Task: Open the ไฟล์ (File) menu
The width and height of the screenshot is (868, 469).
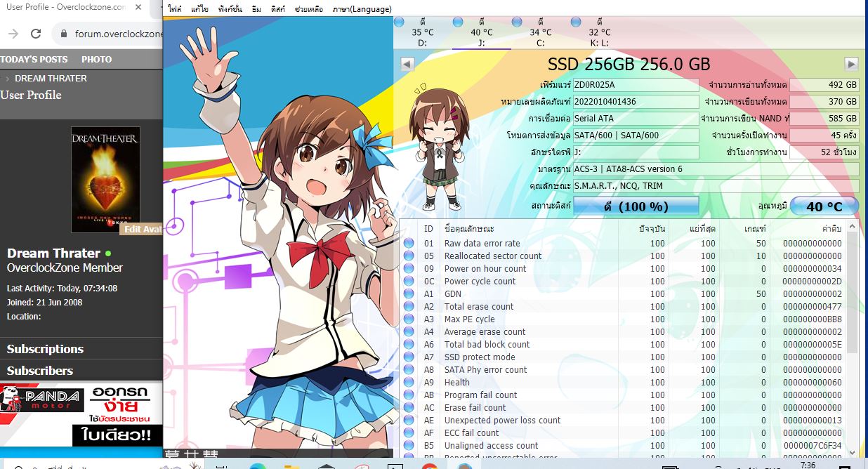Action: click(x=175, y=9)
